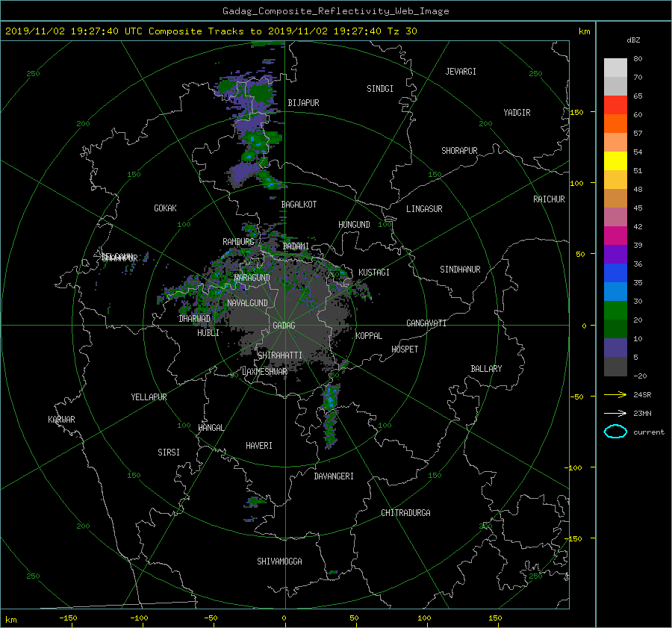Click the BALLARY city label
The width and height of the screenshot is (672, 628).
[486, 369]
